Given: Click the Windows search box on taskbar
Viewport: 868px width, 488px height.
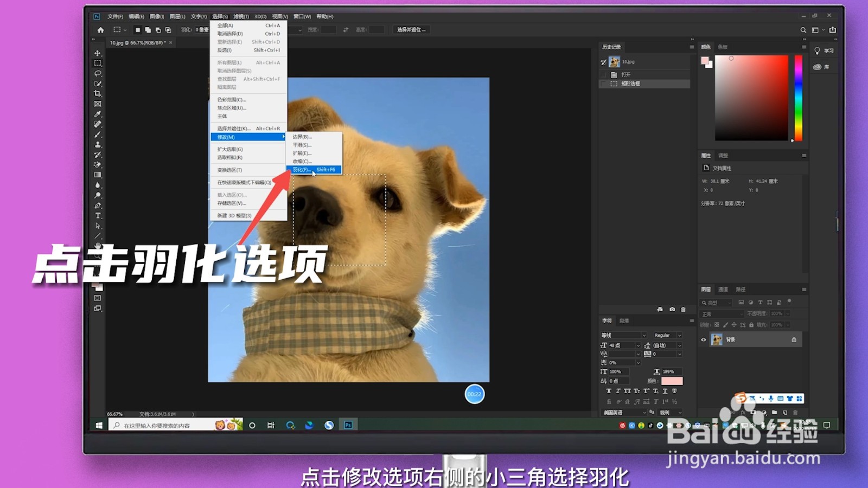Looking at the screenshot, I should point(175,426).
